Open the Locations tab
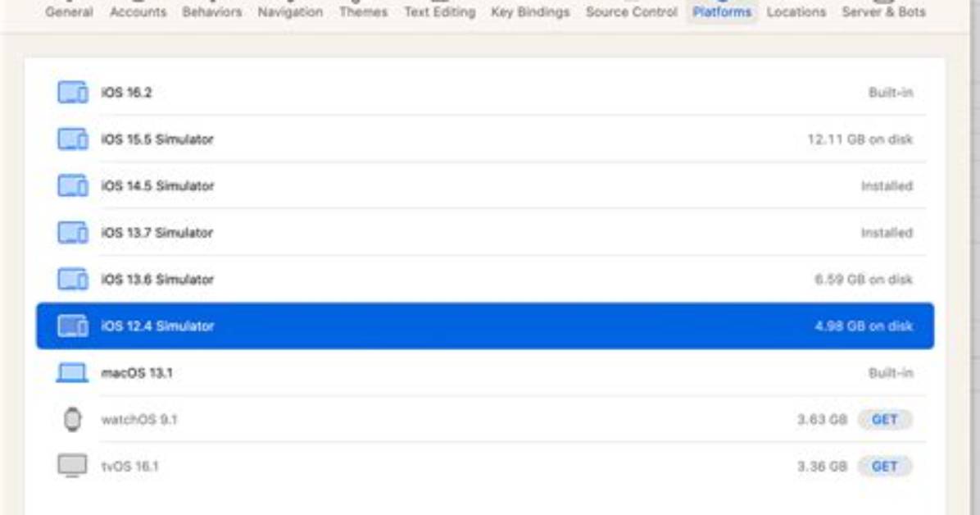The width and height of the screenshot is (980, 515). click(x=796, y=11)
